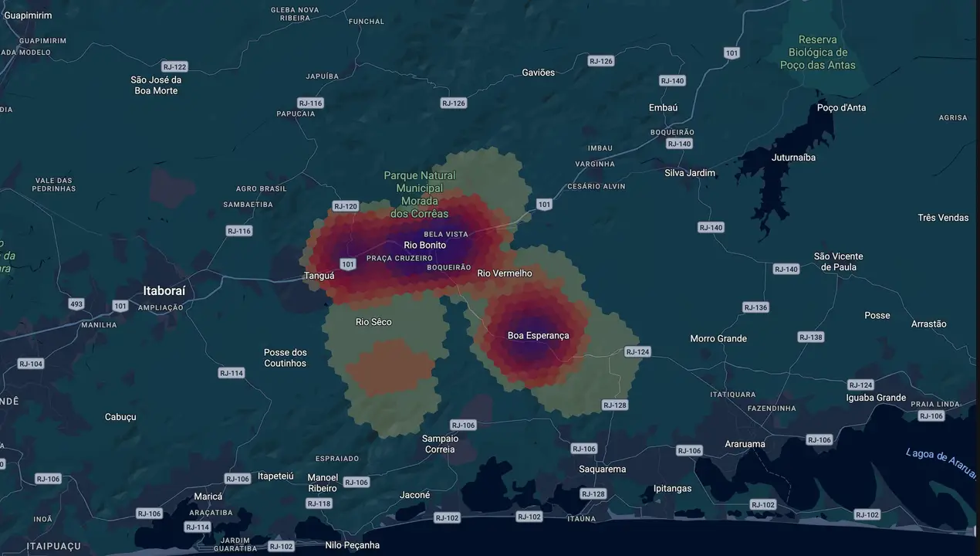The height and width of the screenshot is (556, 980).
Task: Click the Três Vendas label
Action: click(x=943, y=218)
